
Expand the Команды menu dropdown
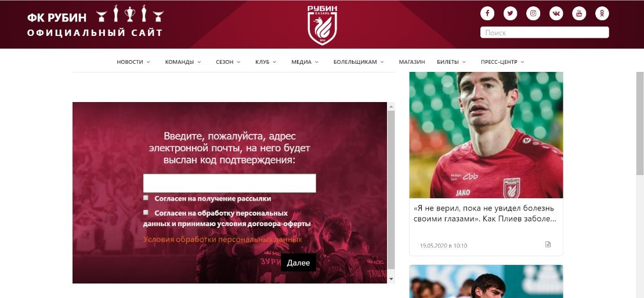(x=183, y=62)
